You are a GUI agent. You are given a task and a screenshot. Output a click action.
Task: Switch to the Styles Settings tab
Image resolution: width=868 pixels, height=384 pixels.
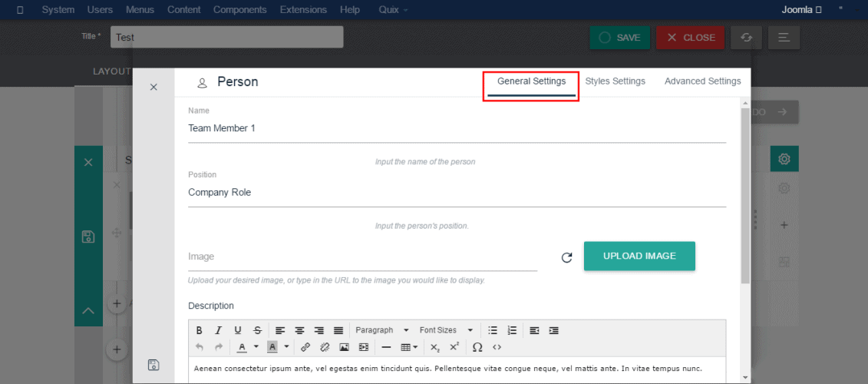point(615,81)
